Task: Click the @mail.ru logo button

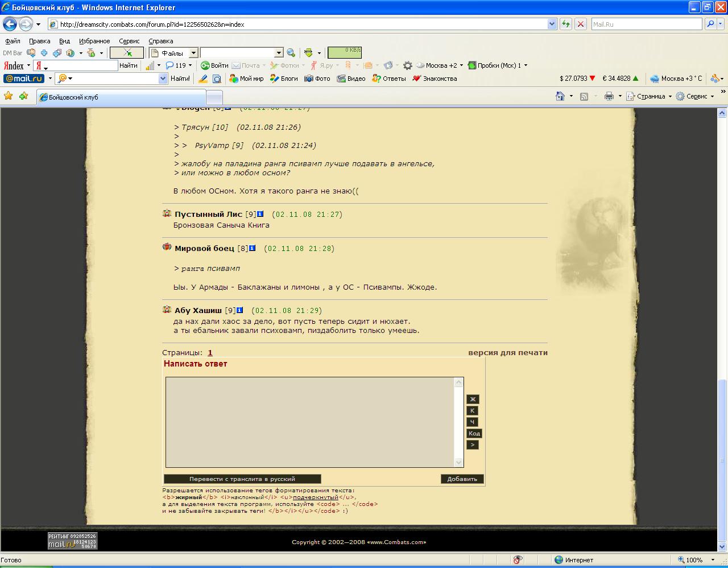Action: click(24, 79)
